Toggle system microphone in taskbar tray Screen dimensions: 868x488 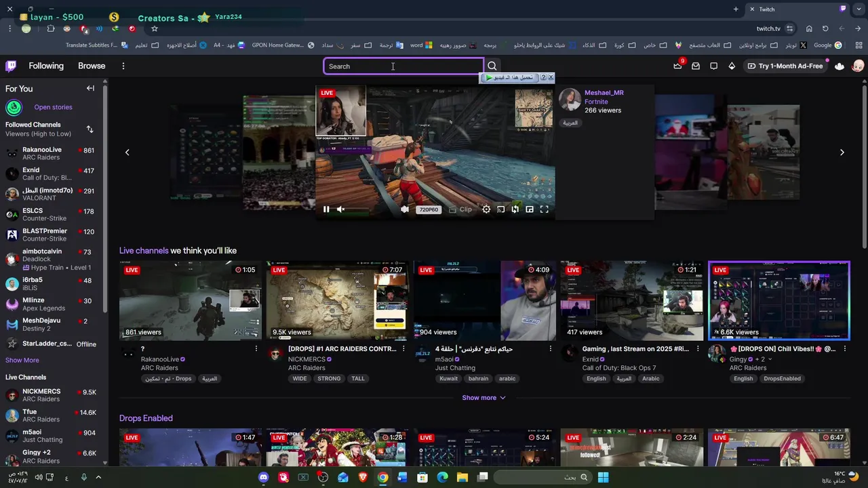[x=84, y=477]
